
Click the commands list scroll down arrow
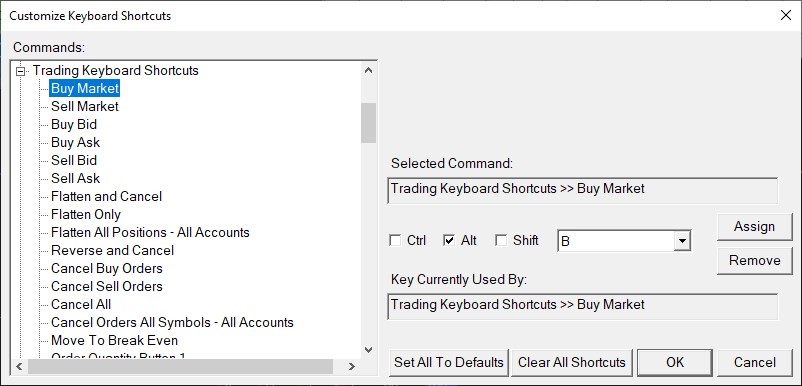(368, 350)
